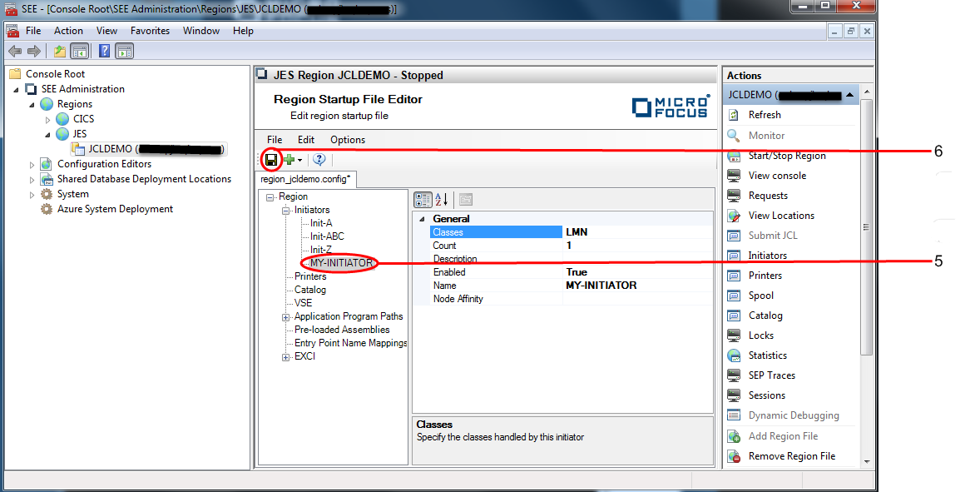Go back with the MMC back arrow

coord(15,52)
